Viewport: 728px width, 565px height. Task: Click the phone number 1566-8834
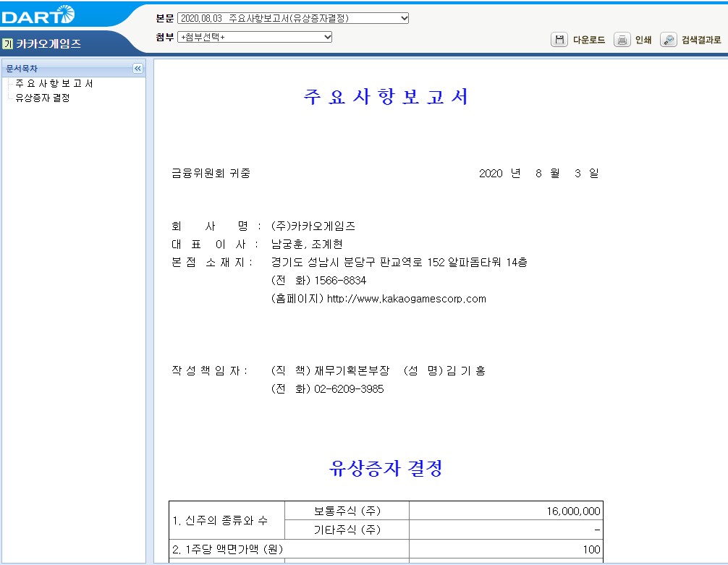click(x=340, y=281)
